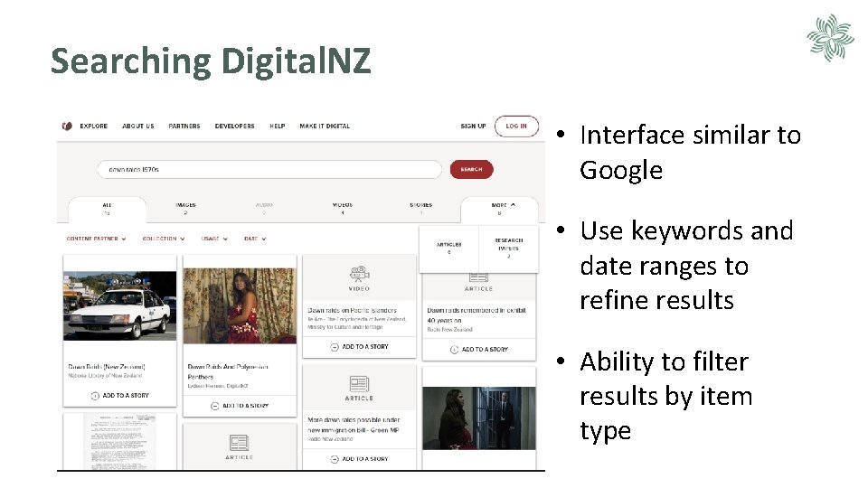Screen dimensions: 868x488
Task: Open the scanned document thumbnail
Action: [x=119, y=442]
